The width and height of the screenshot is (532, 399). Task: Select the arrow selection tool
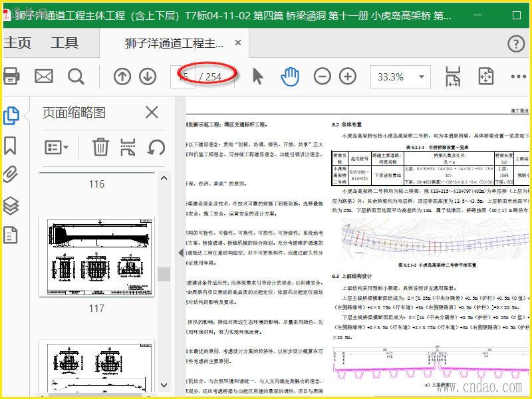pyautogui.click(x=258, y=76)
